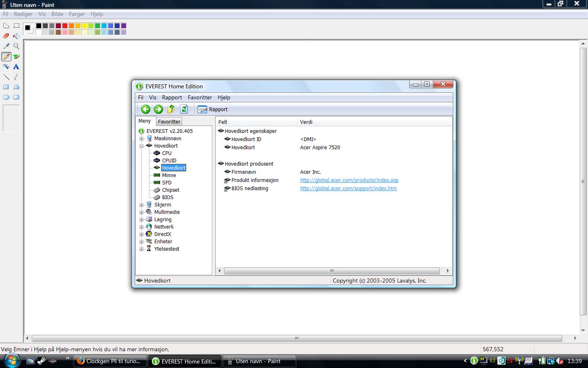Expand the Maskinnavn tree node
588x368 pixels.
click(x=142, y=139)
